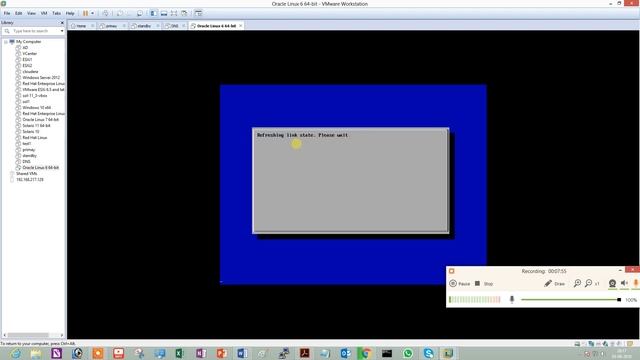Activate the Draw pencil tool
The height and width of the screenshot is (360, 640).
(x=555, y=283)
